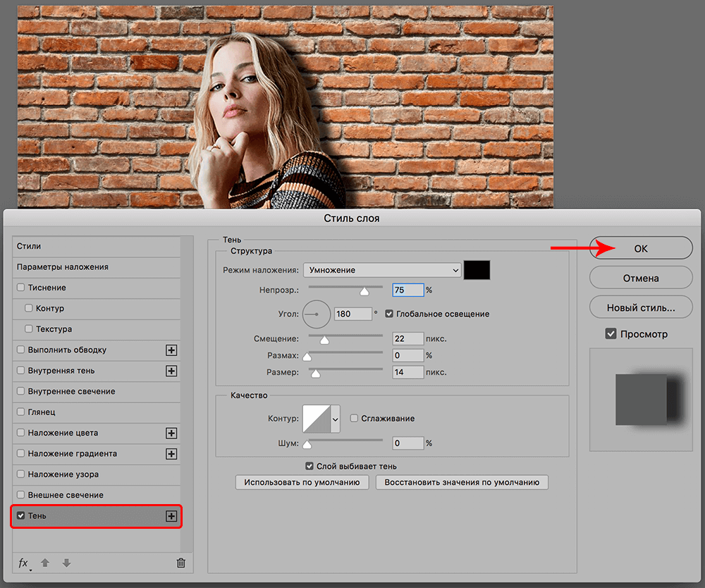Screen dimensions: 705x588
Task: Add another Тень effect with plus icon
Action: click(x=171, y=516)
